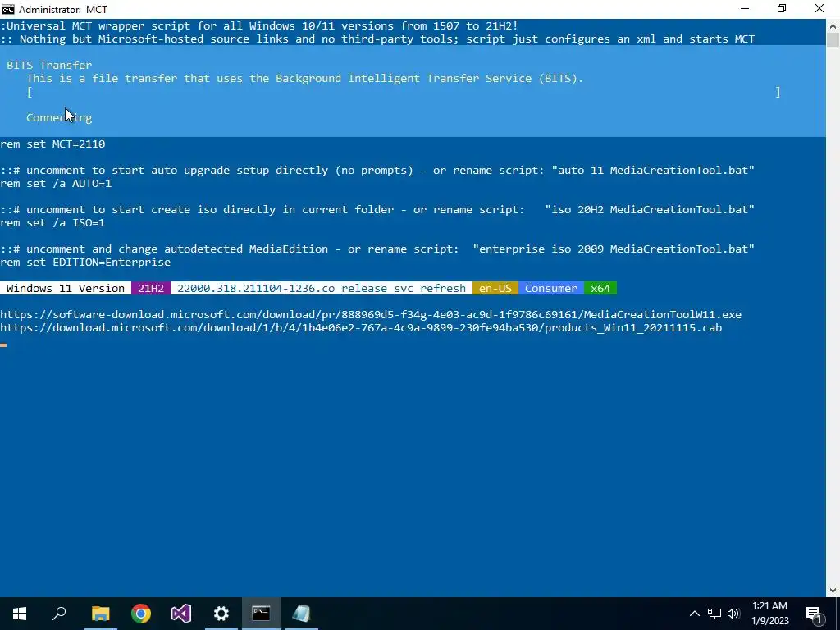This screenshot has height=630, width=840.
Task: Click the products_Win11_20211115.cab URL line
Action: tap(361, 328)
